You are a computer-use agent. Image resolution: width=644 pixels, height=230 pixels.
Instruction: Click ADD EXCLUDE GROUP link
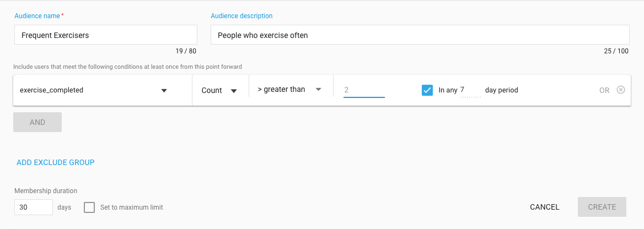point(56,162)
